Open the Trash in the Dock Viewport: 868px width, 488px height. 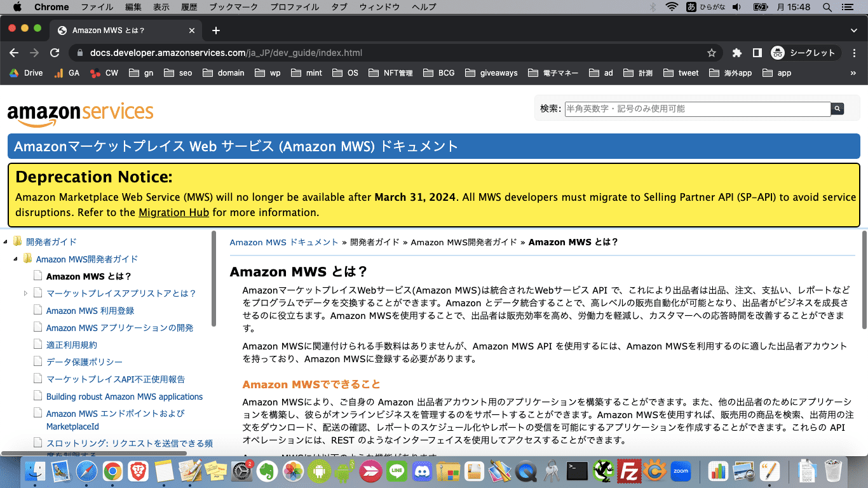(x=834, y=471)
